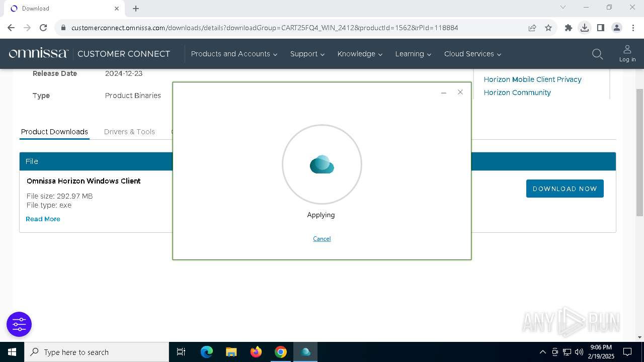Click the site search magnifier icon
Viewport: 644px width, 362px height.
coord(597,54)
